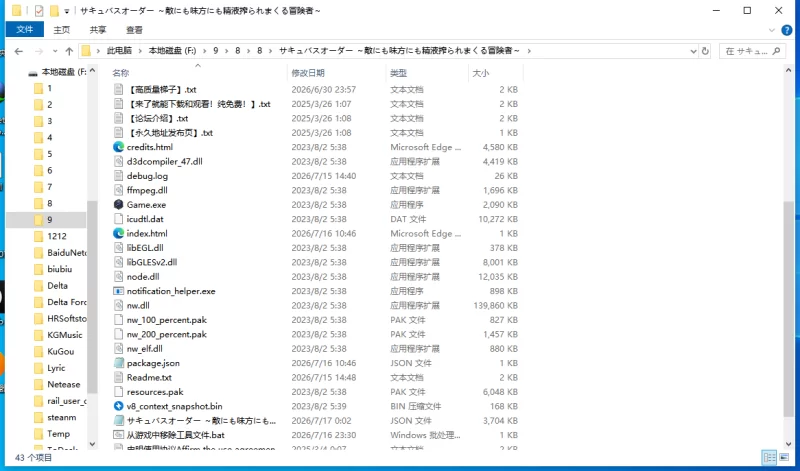Open the Game.exe application icon
Viewport: 800px width, 471px height.
click(x=118, y=205)
